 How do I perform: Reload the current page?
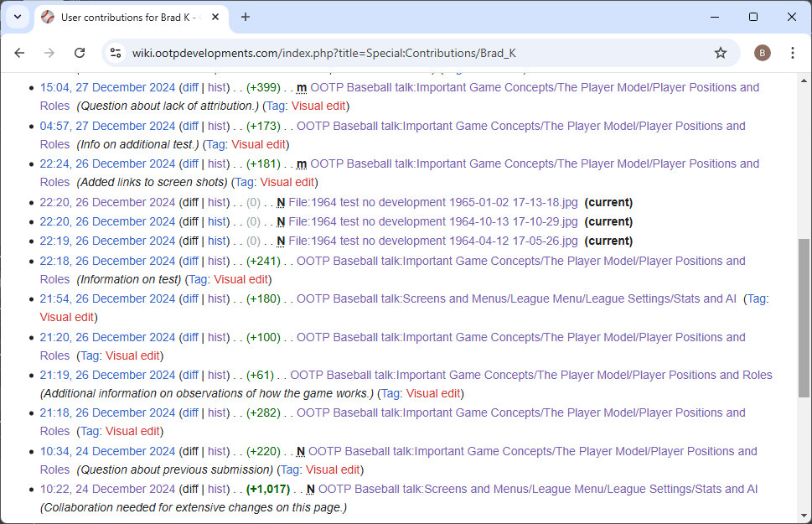[80, 53]
